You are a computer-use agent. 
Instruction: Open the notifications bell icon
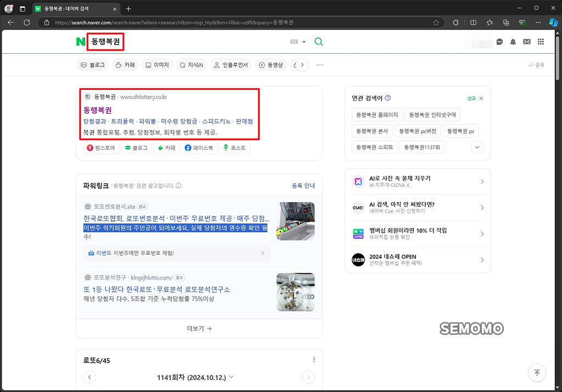(x=513, y=42)
